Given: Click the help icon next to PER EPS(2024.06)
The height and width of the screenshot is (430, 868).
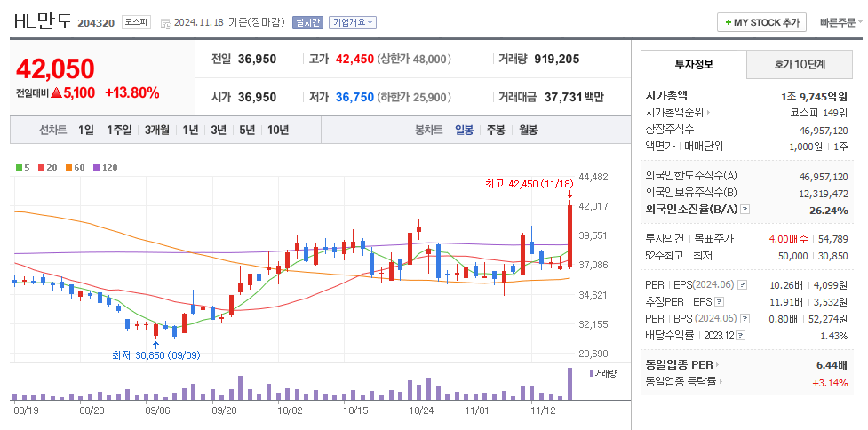Looking at the screenshot, I should point(743,285).
